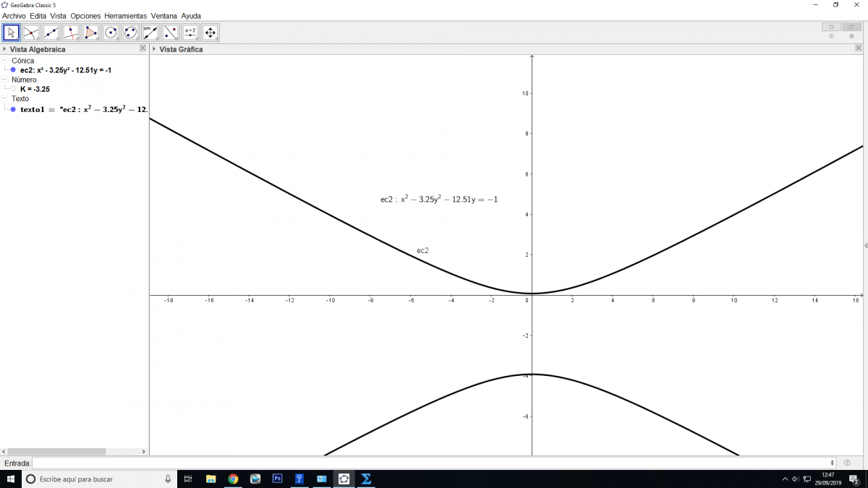
Task: Choose the Point tool in toolbar
Action: coord(31,33)
